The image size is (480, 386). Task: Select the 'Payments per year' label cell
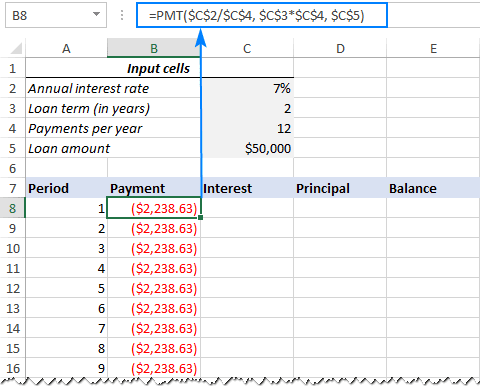pyautogui.click(x=113, y=128)
